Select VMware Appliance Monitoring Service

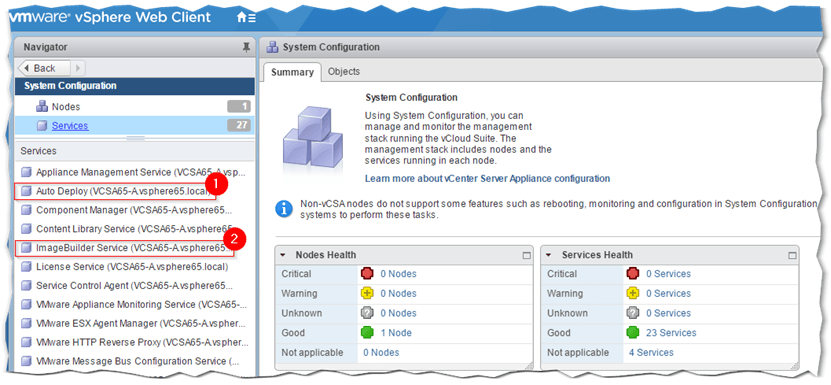141,304
